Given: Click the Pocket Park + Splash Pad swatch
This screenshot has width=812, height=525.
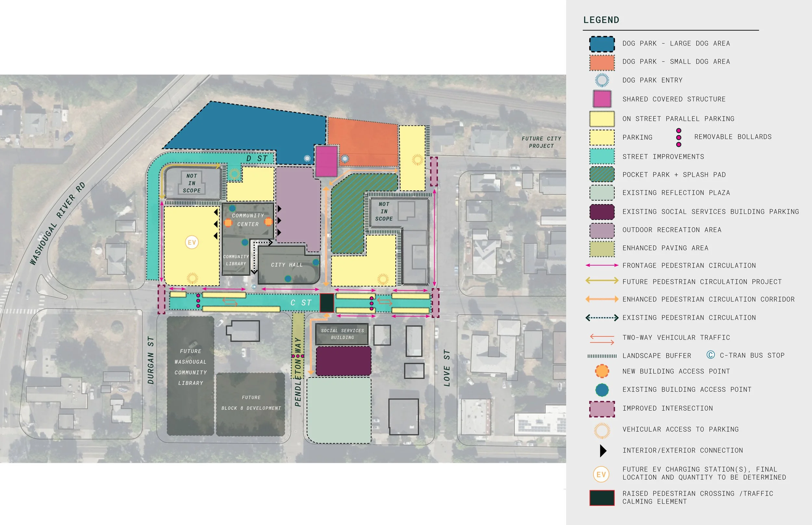Looking at the screenshot, I should pyautogui.click(x=602, y=175).
